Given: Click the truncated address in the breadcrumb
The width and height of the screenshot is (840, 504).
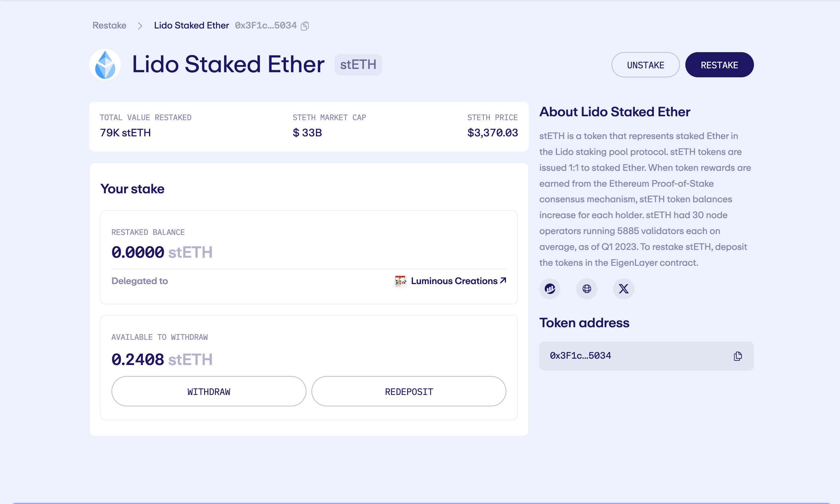Looking at the screenshot, I should pyautogui.click(x=266, y=25).
